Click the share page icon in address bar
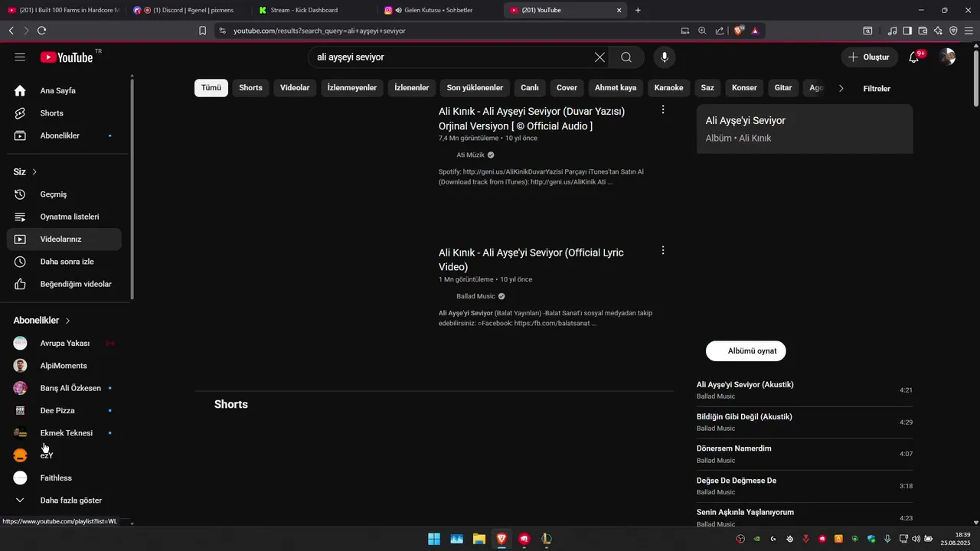 (x=720, y=31)
